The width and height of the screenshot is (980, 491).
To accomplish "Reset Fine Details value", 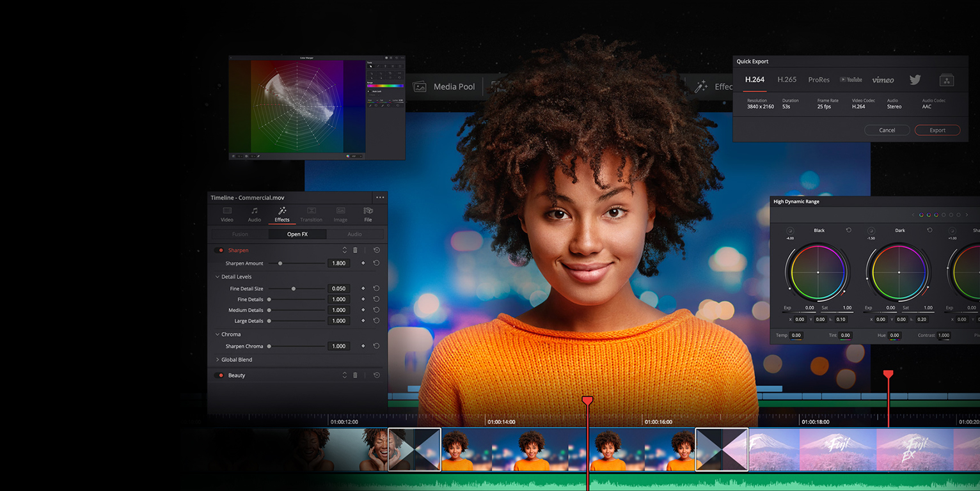I will point(377,299).
